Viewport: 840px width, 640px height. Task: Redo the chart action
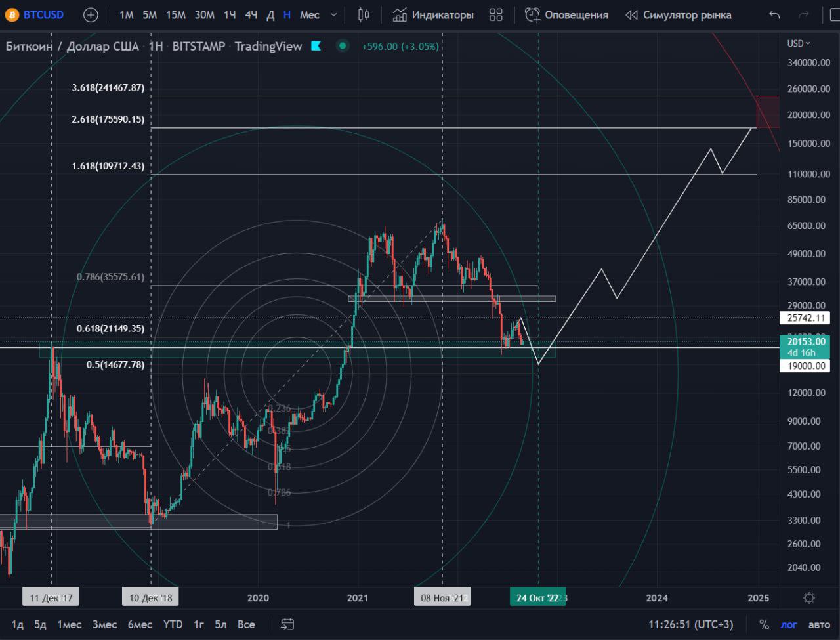803,14
